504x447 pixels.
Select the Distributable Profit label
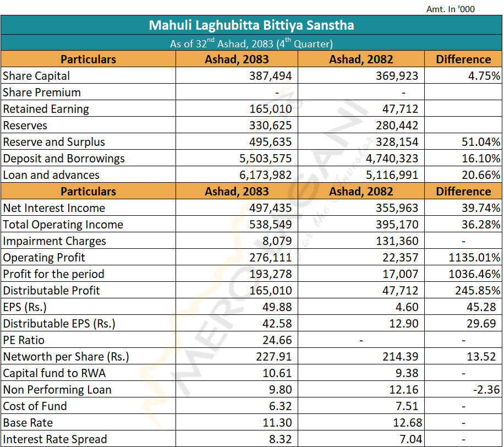(51, 291)
